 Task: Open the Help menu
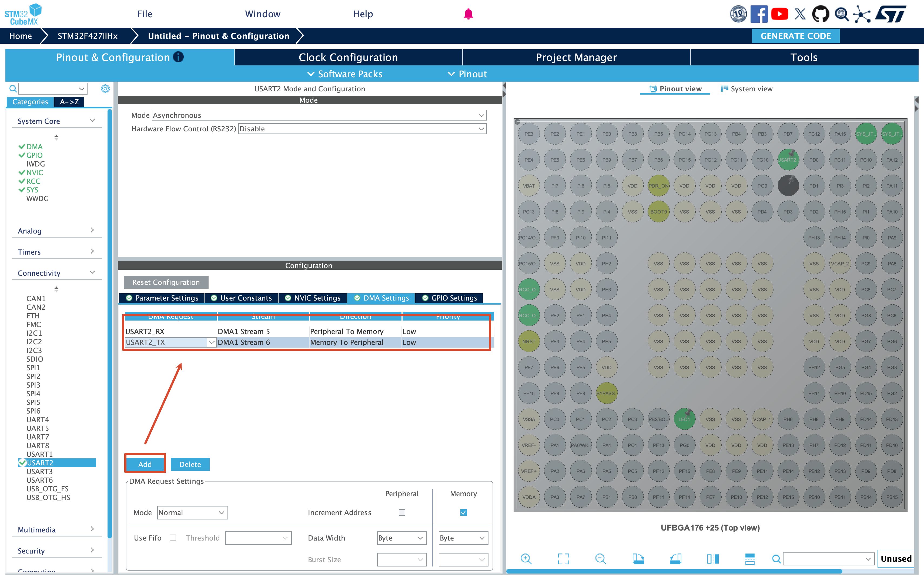point(363,14)
